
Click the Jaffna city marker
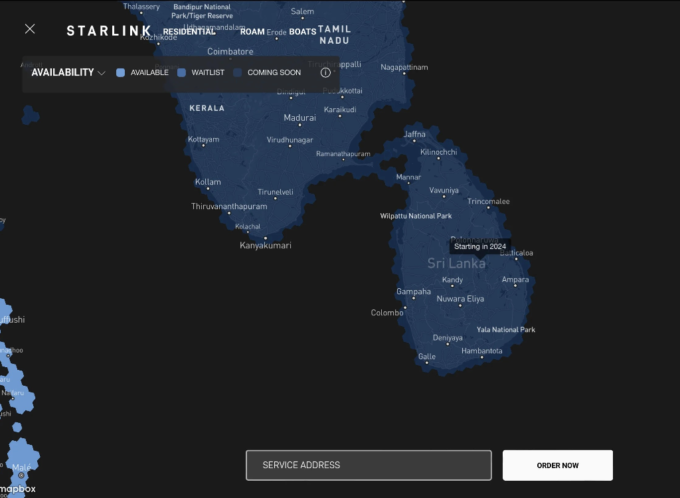point(413,141)
